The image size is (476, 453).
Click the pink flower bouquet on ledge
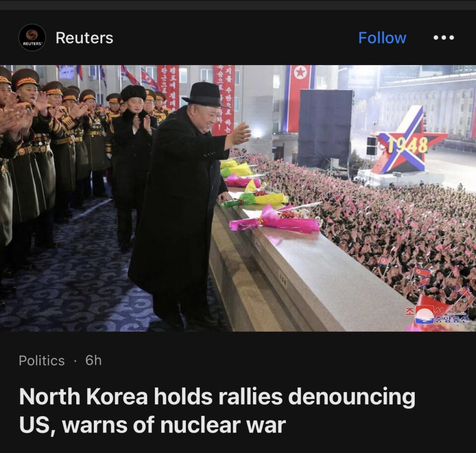[x=275, y=221]
